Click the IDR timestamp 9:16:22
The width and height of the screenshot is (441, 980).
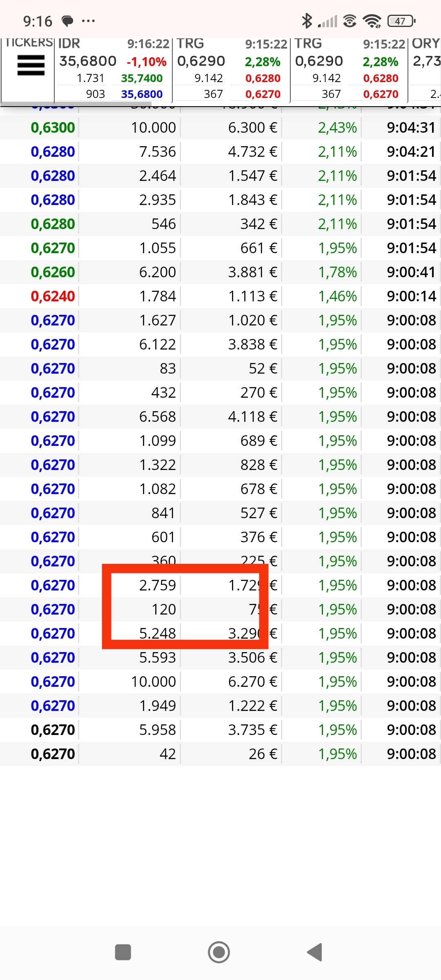(x=148, y=44)
